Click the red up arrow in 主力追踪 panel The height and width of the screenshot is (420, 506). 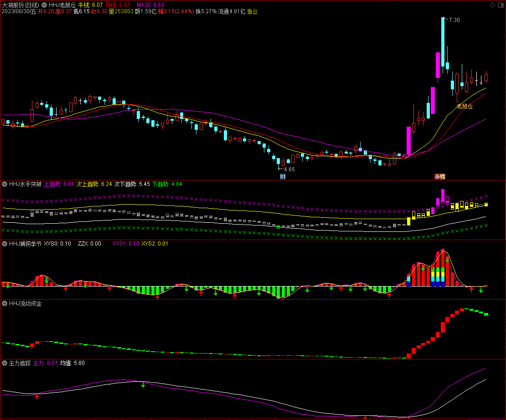point(37,397)
